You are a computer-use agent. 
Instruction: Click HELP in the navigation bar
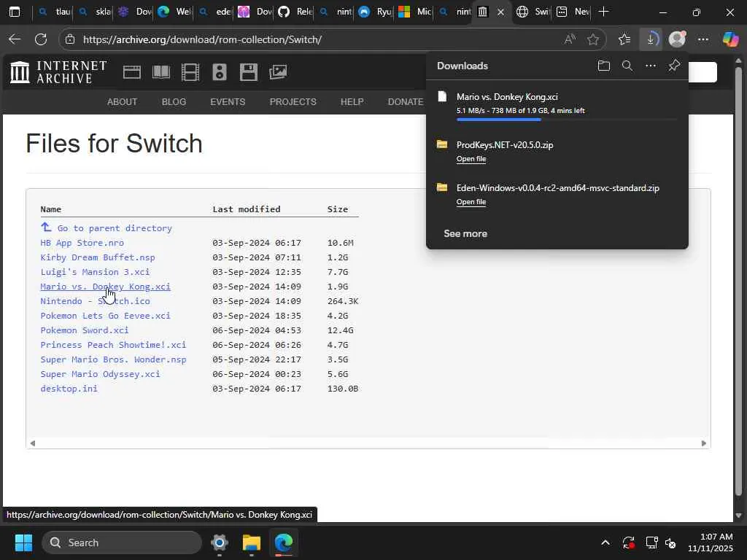click(352, 102)
